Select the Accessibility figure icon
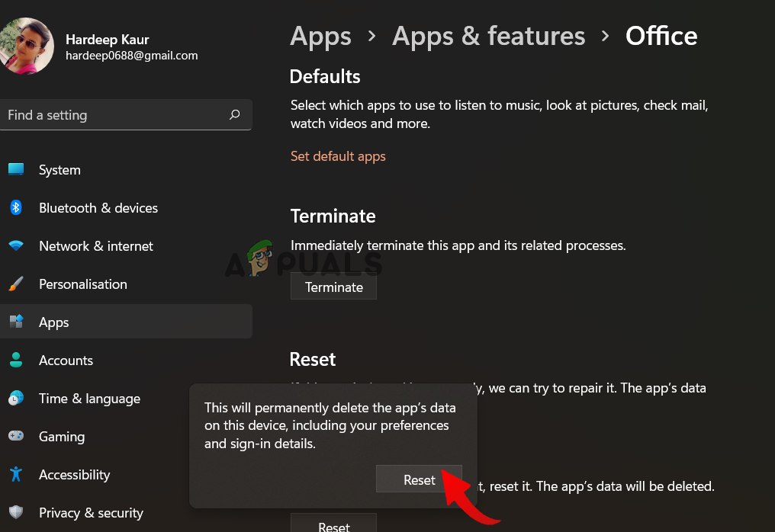Image resolution: width=775 pixels, height=532 pixels. [16, 475]
